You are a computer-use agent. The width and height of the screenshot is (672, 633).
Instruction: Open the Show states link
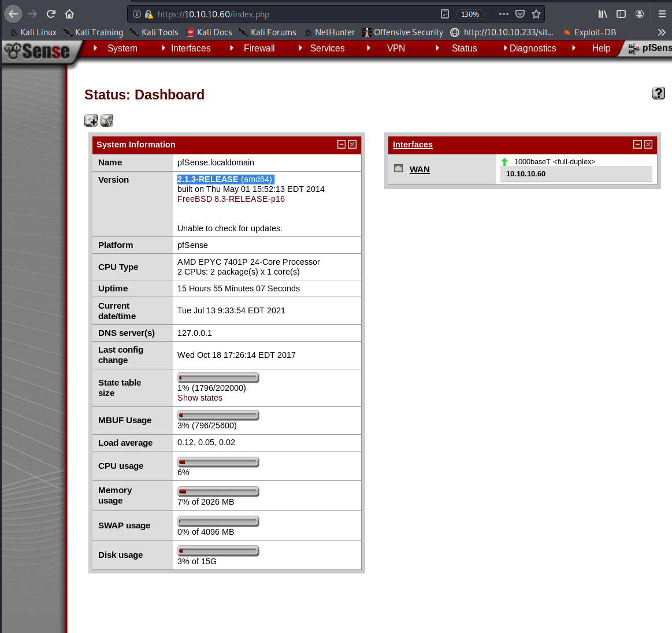pyautogui.click(x=200, y=398)
